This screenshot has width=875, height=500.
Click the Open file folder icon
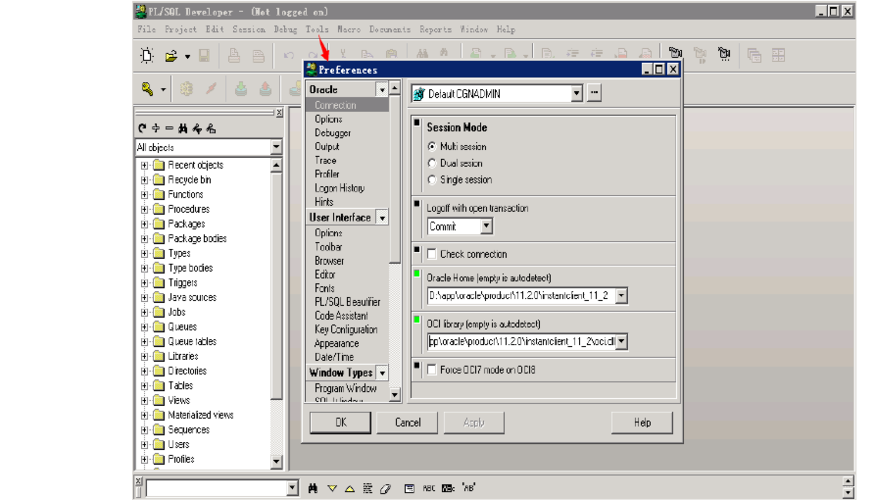(171, 56)
